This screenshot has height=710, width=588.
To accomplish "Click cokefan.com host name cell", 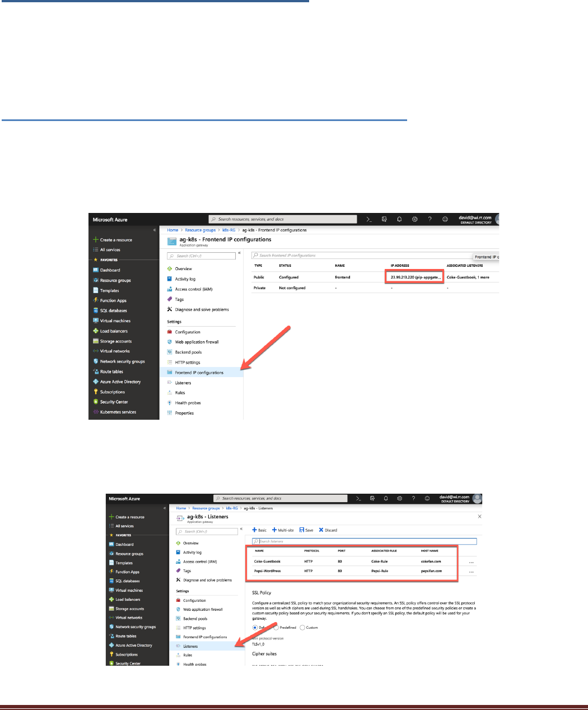I will pyautogui.click(x=431, y=561).
